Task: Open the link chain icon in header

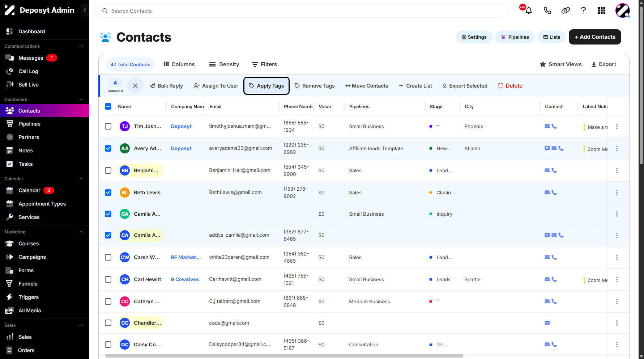Action: click(566, 10)
